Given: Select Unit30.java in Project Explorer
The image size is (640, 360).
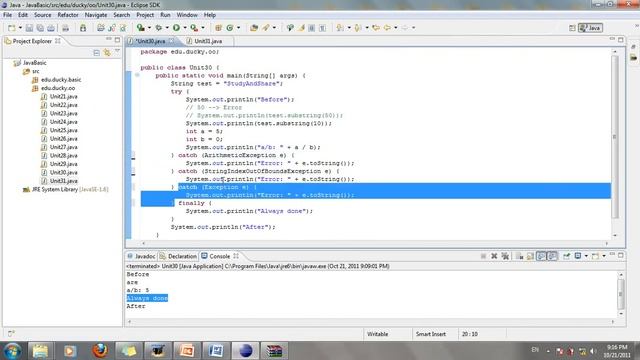Looking at the screenshot, I should [63, 172].
